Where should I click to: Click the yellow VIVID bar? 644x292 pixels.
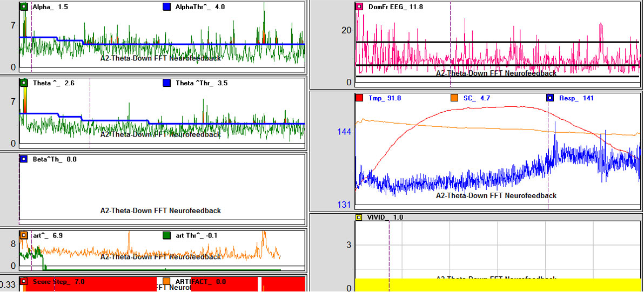497,285
